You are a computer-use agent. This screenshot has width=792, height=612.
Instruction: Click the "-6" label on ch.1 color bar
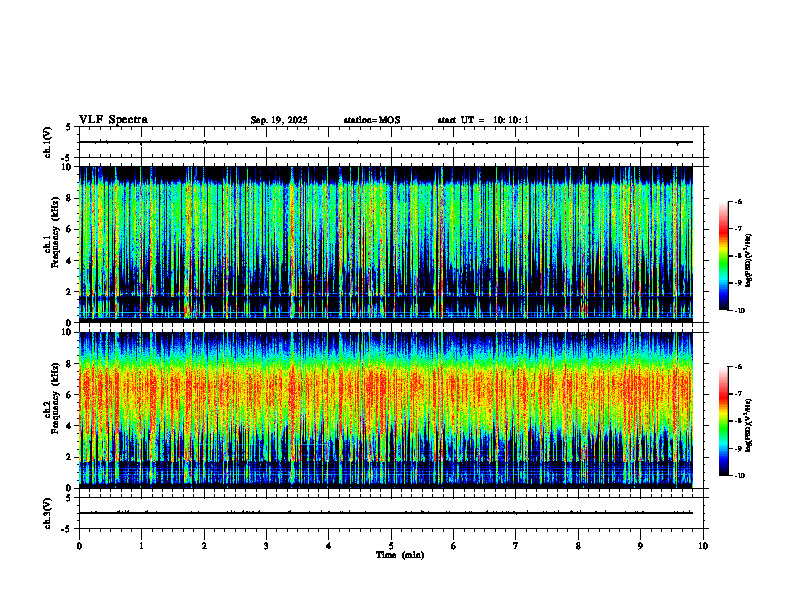point(738,202)
